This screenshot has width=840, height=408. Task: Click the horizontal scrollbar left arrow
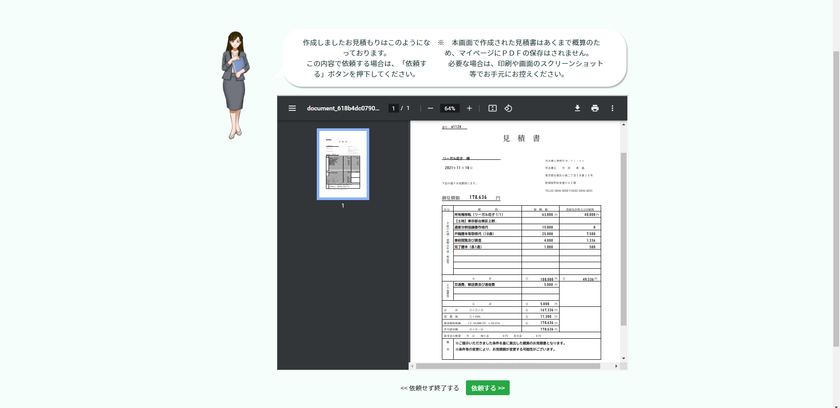pos(414,366)
